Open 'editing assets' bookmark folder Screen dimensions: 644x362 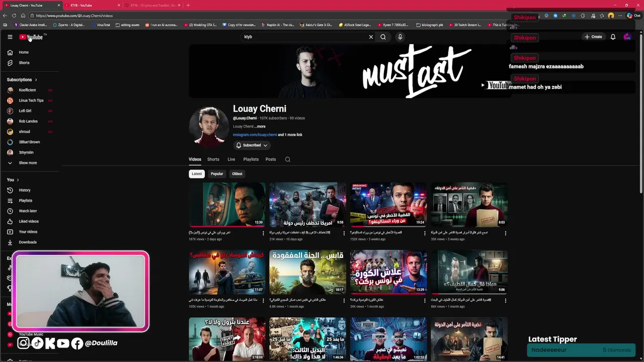click(127, 25)
